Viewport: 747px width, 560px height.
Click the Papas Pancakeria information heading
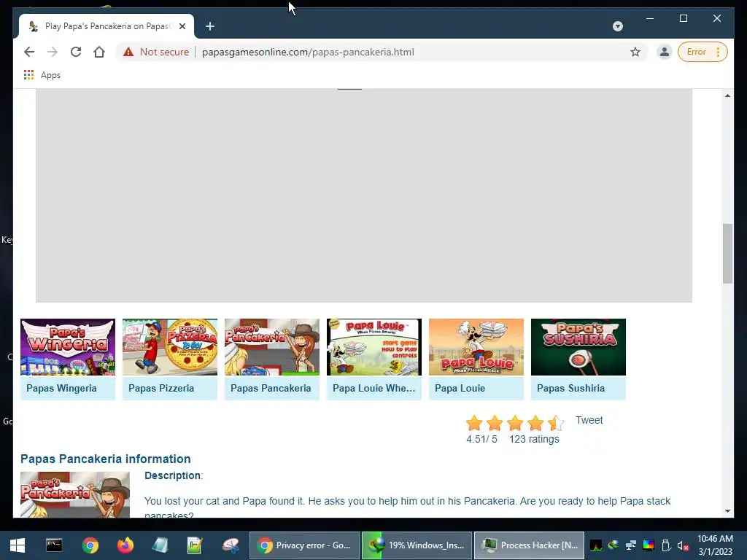click(105, 459)
